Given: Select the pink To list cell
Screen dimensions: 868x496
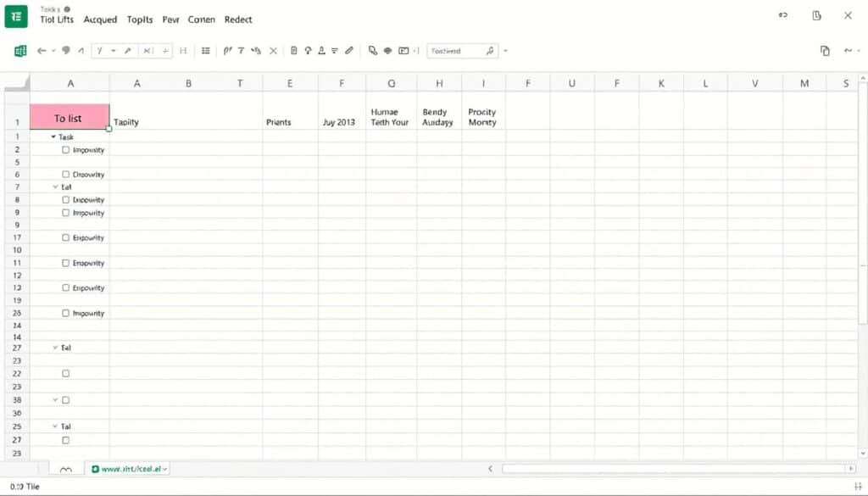Looking at the screenshot, I should tap(70, 117).
